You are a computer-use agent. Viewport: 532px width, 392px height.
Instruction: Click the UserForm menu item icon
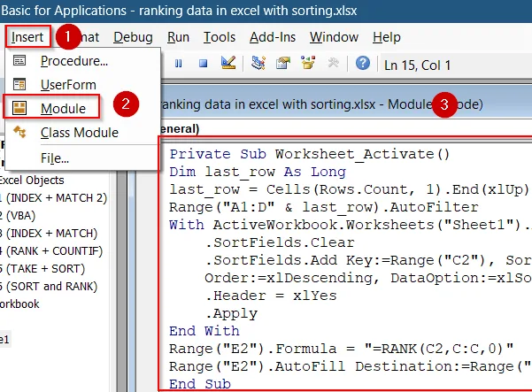19,84
